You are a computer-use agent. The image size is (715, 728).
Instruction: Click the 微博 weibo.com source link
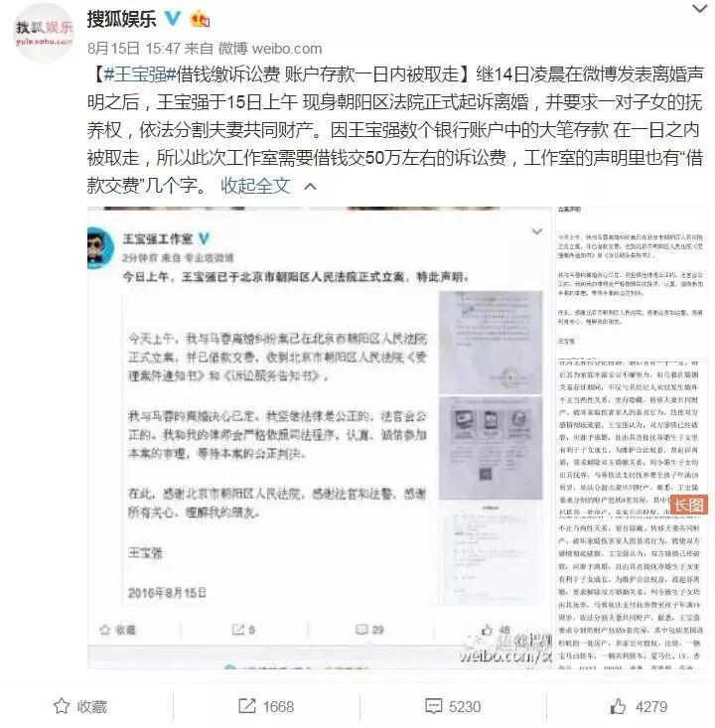(x=270, y=49)
